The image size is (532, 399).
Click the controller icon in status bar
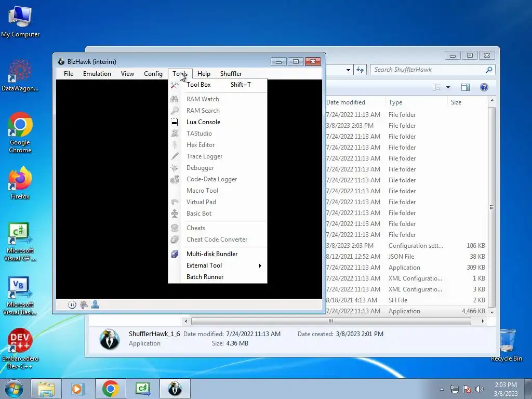(84, 305)
